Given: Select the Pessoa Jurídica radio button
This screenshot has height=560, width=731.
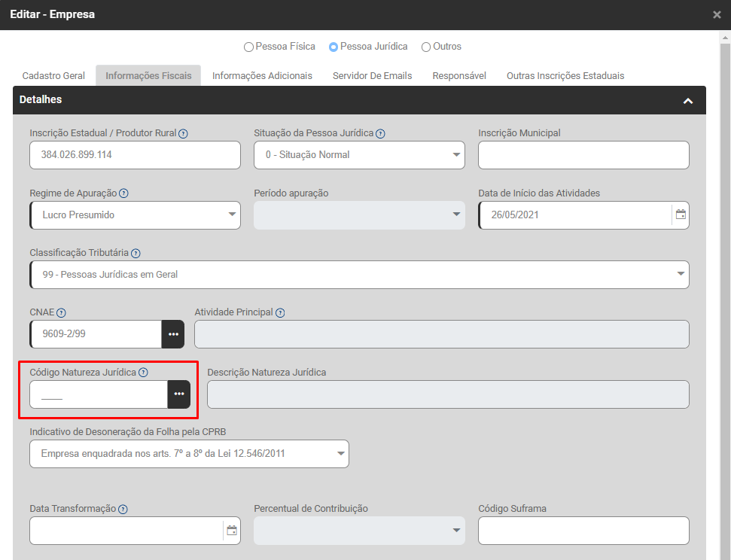Looking at the screenshot, I should (x=334, y=47).
